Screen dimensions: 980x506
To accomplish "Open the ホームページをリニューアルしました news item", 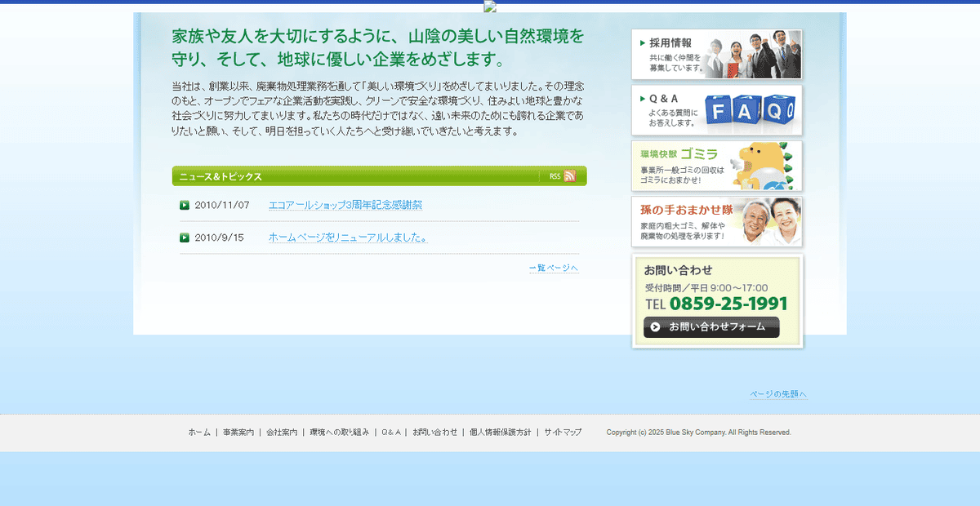I will pyautogui.click(x=347, y=237).
